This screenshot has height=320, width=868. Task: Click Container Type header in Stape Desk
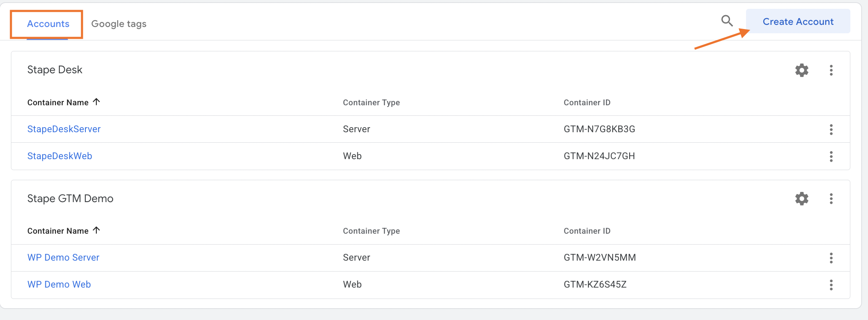(371, 102)
